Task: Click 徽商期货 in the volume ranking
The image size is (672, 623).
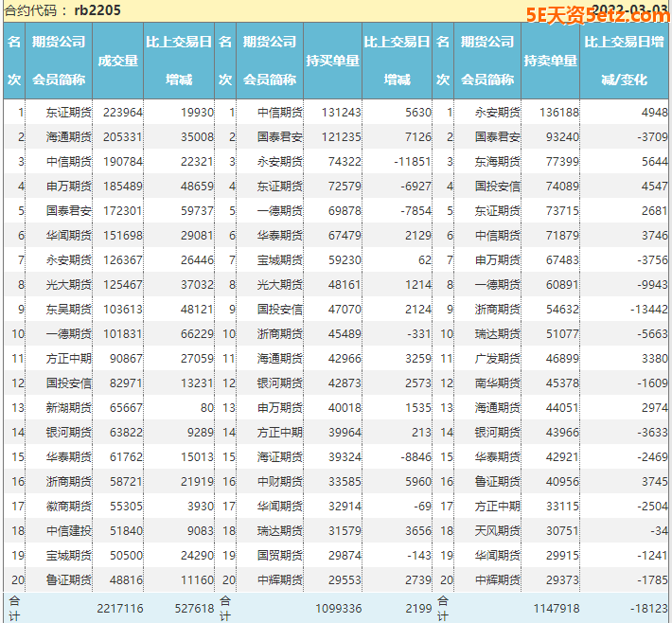Action: pos(69,506)
